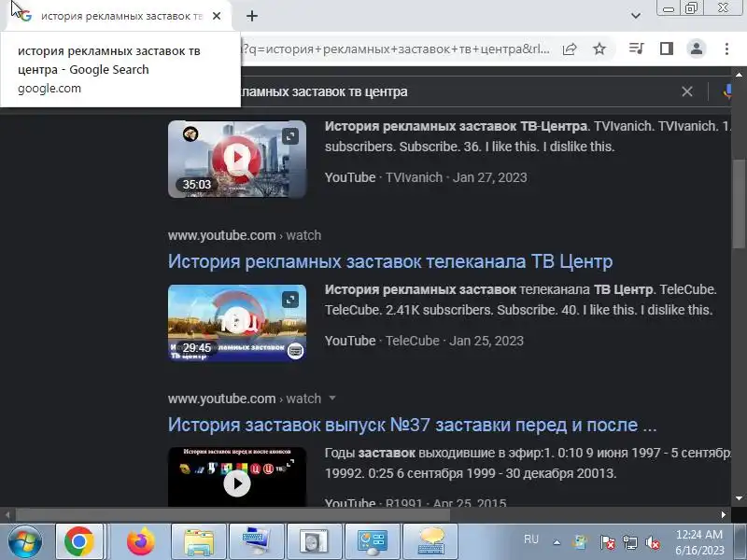Viewport: 747px width, 560px height.
Task: Click the snippet text 'История рекламных заставок ТВ-Центра'
Action: point(456,126)
